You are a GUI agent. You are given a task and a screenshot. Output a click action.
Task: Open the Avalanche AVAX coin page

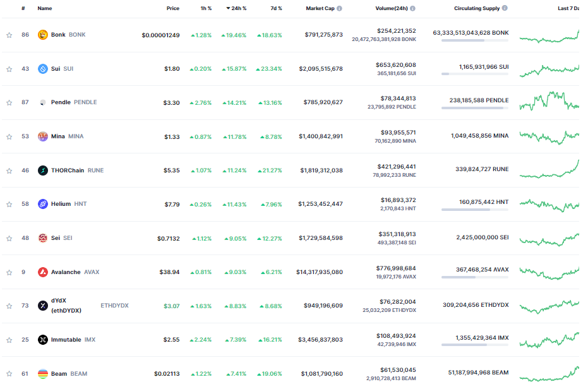[75, 272]
